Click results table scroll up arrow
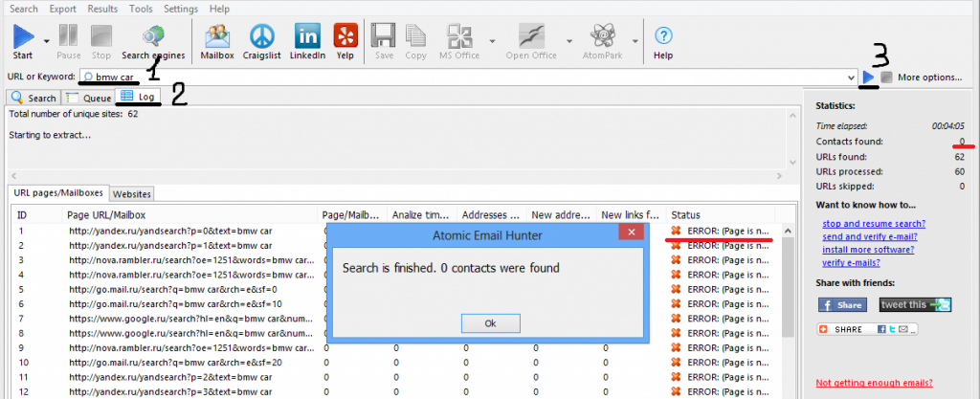The width and height of the screenshot is (980, 399). coord(789,231)
